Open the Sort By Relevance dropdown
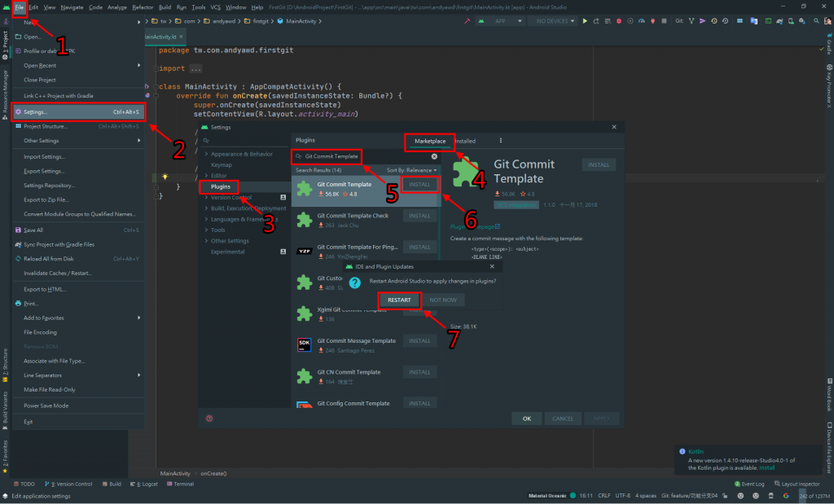 click(x=411, y=170)
